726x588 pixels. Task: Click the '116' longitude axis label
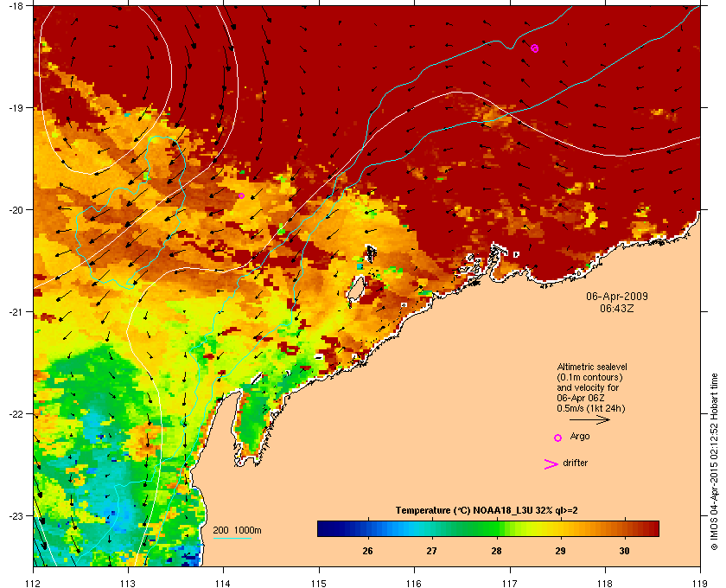(414, 583)
